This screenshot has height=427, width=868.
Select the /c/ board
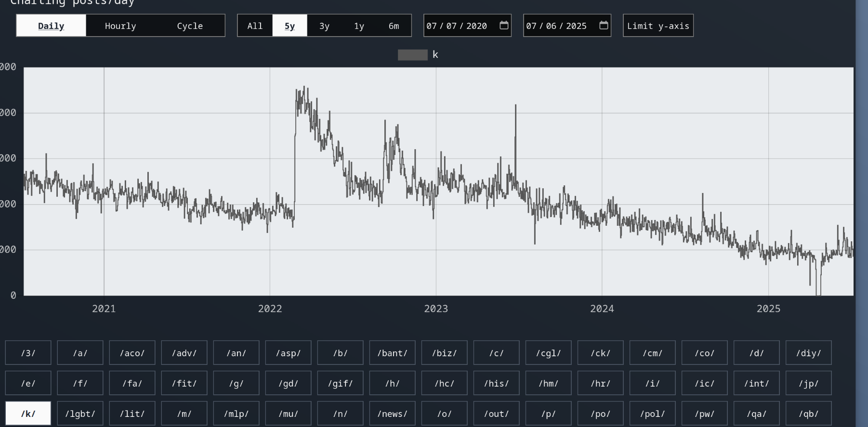pyautogui.click(x=496, y=353)
